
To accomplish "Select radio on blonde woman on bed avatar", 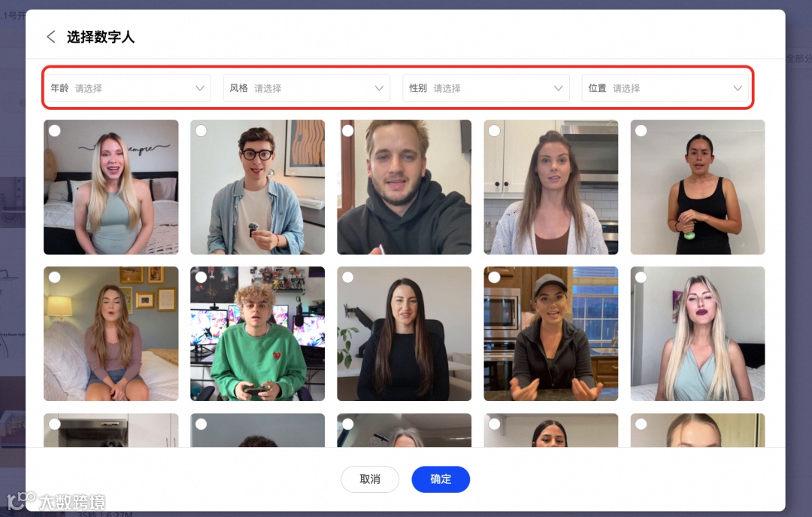I will [54, 131].
